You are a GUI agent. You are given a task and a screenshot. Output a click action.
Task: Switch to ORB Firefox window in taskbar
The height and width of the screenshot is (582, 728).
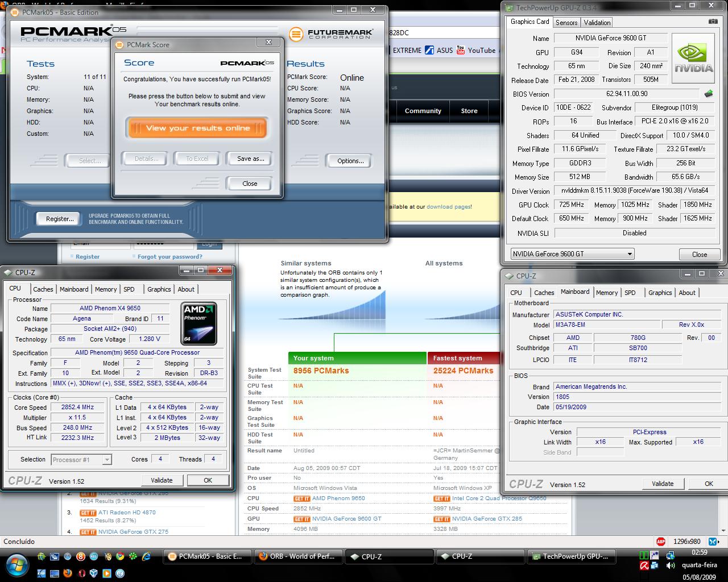297,556
